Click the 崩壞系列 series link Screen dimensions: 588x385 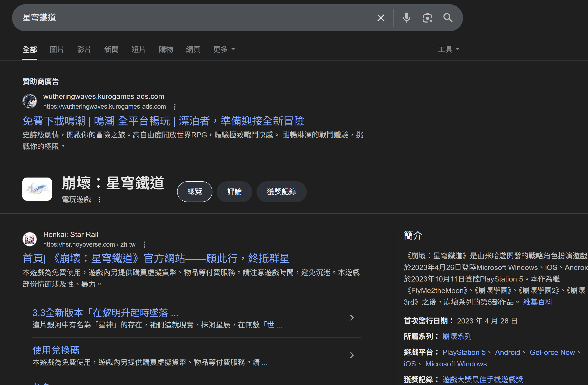click(x=457, y=336)
